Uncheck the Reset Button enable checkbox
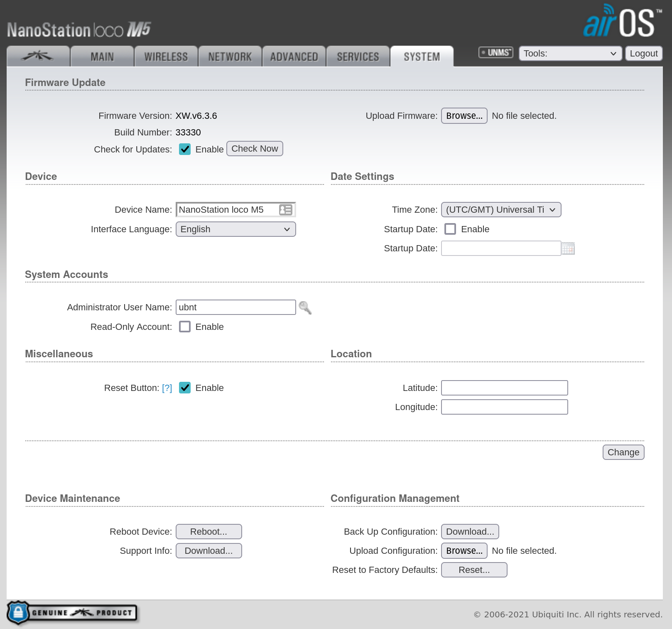 (185, 388)
